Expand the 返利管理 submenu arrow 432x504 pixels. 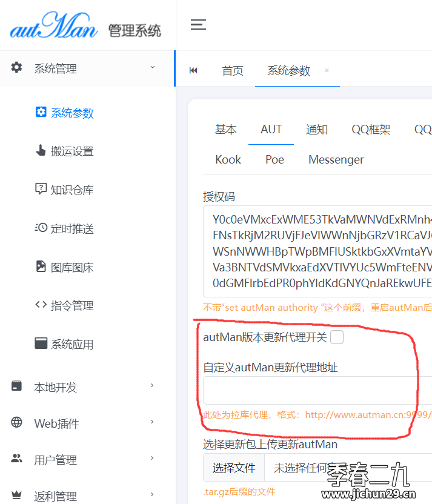point(152,494)
